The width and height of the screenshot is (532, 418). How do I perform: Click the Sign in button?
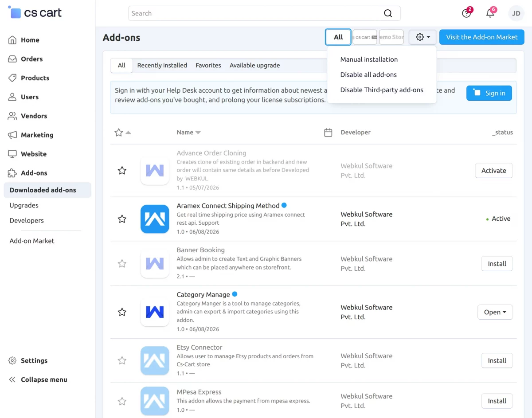click(x=489, y=93)
